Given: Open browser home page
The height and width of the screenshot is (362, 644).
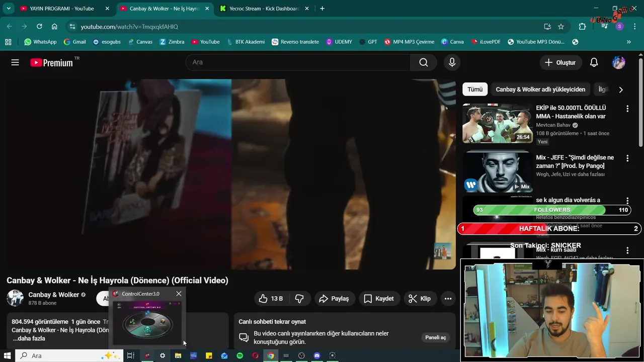Looking at the screenshot, I should [x=54, y=27].
